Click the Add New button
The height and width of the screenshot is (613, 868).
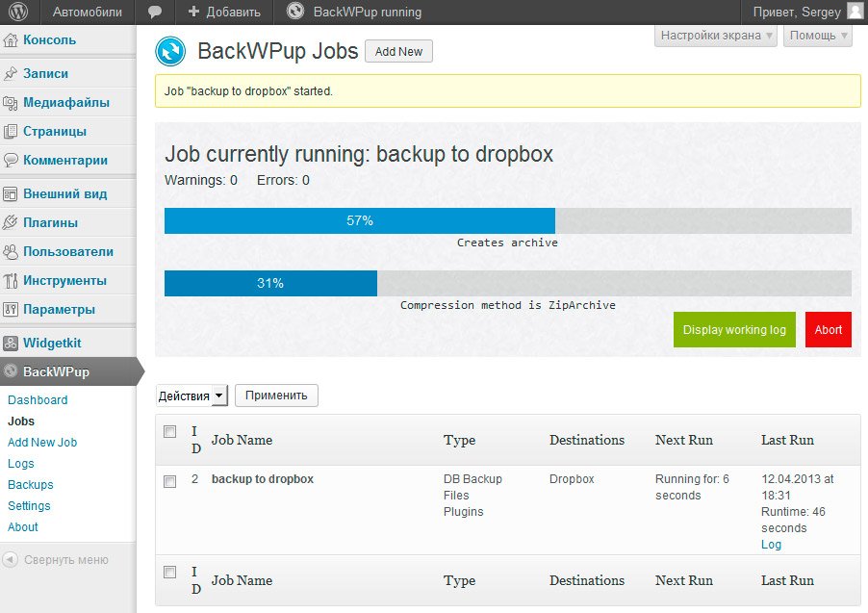(x=398, y=52)
